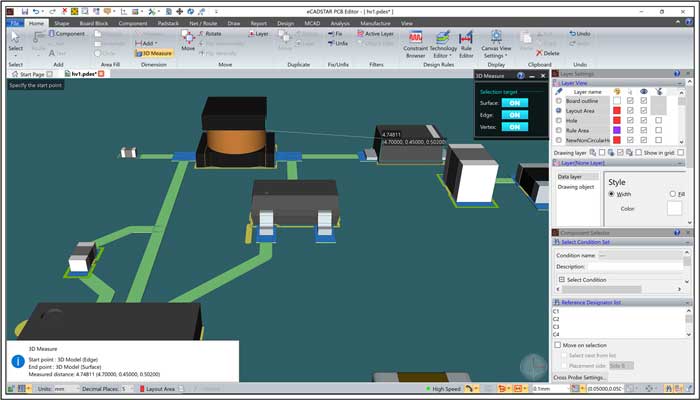Viewport: 700px width, 400px height.
Task: Click the Component add icon
Action: coord(66,33)
